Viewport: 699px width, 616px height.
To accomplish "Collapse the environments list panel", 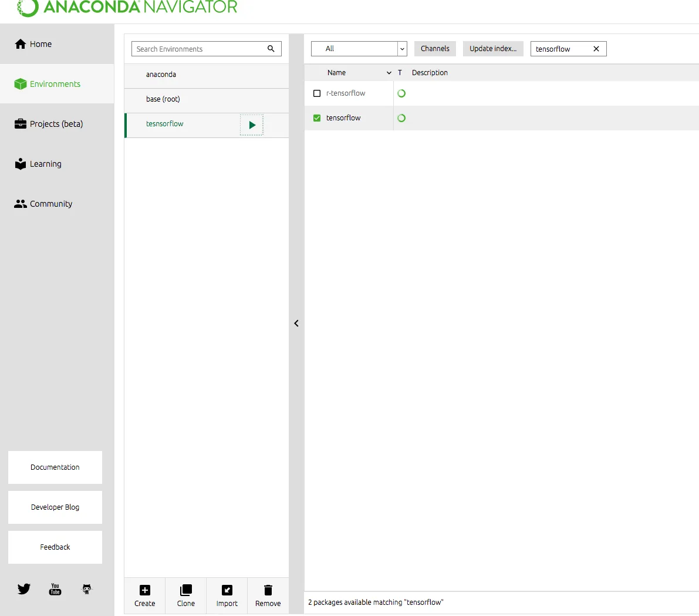I will click(x=296, y=323).
